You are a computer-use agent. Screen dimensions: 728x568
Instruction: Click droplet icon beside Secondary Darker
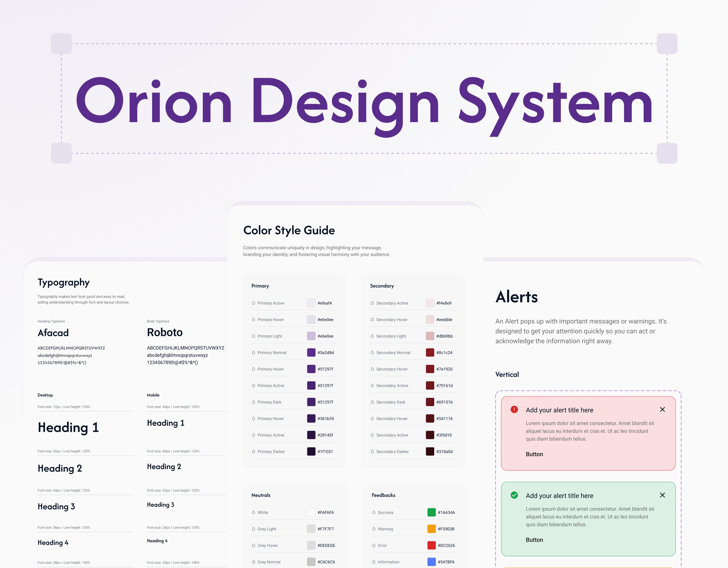372,451
